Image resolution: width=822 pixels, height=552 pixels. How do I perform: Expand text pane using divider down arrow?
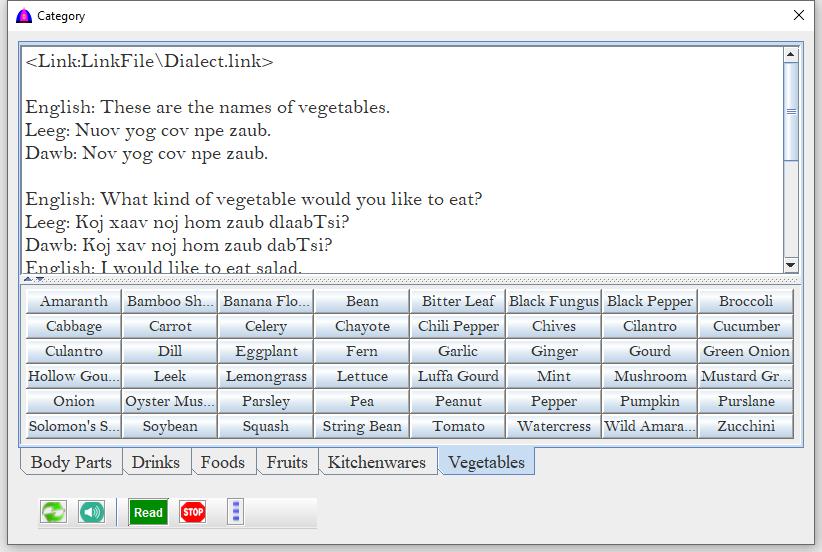[x=39, y=279]
